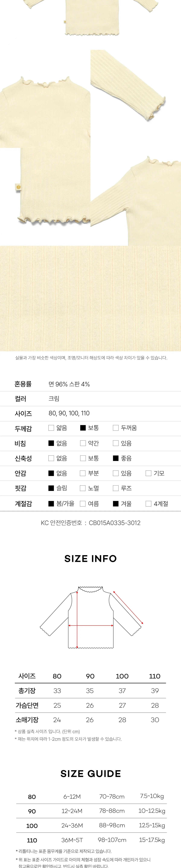Check the 두꺼움 thickness checkbox
This screenshot has width=181, height=868.
point(116,428)
